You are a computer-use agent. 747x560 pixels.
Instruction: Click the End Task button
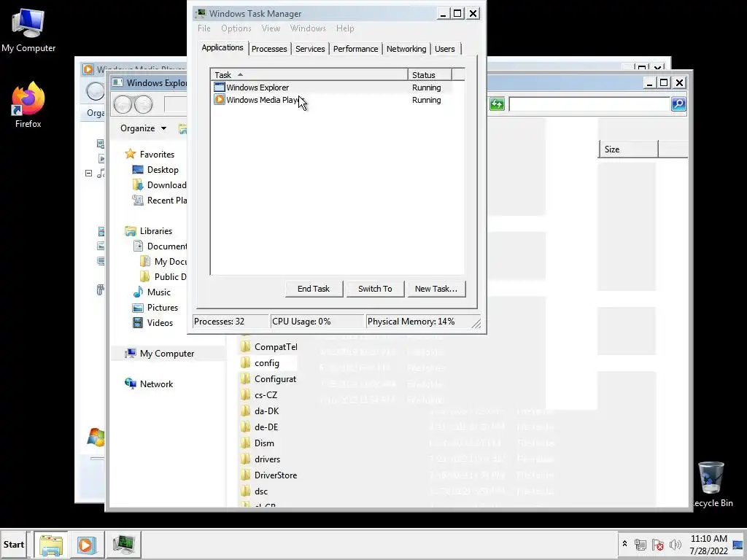(x=314, y=289)
